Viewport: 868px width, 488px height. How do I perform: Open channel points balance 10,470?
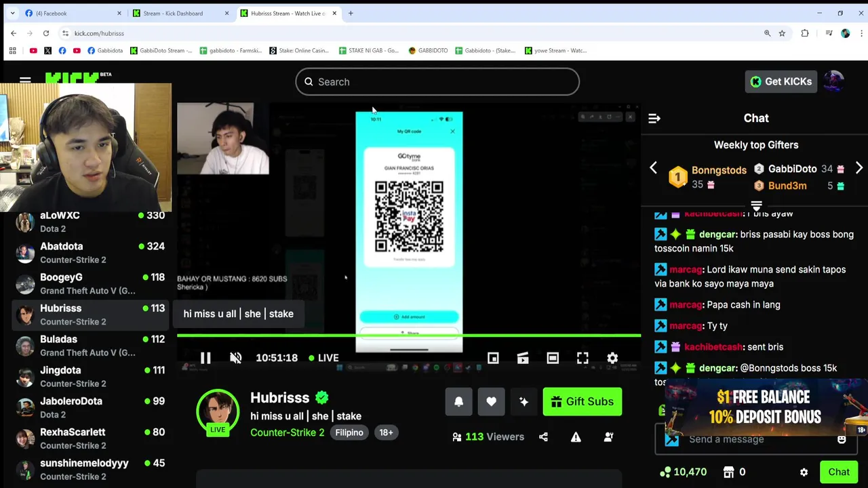click(x=684, y=472)
